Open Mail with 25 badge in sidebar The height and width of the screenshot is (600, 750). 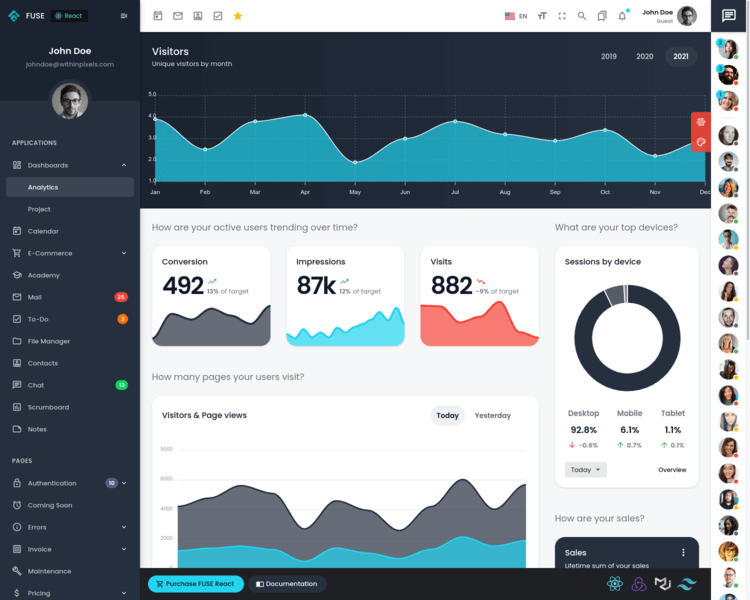click(70, 297)
